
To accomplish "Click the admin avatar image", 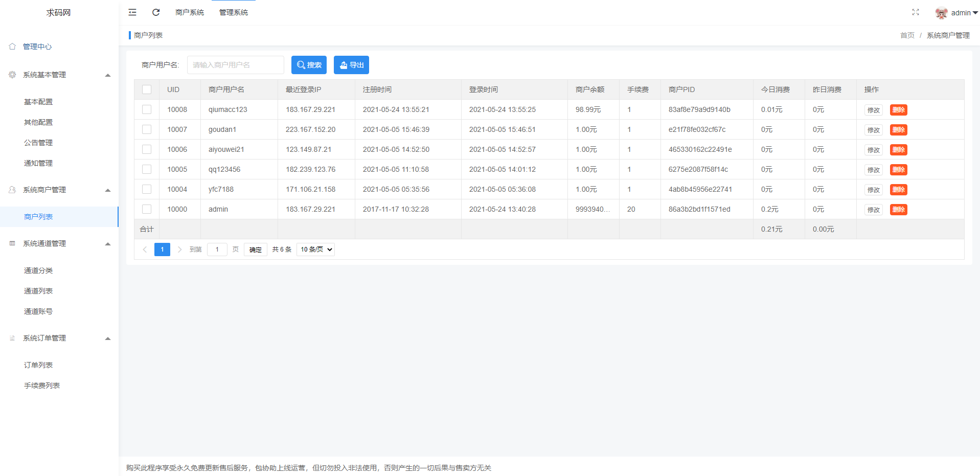I will click(x=941, y=13).
